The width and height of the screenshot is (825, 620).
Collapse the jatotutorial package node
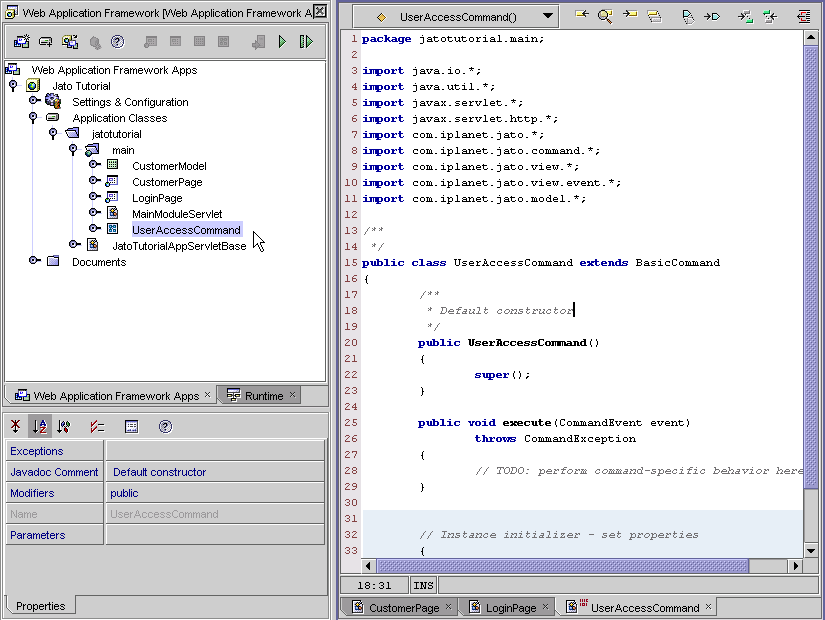point(53,134)
